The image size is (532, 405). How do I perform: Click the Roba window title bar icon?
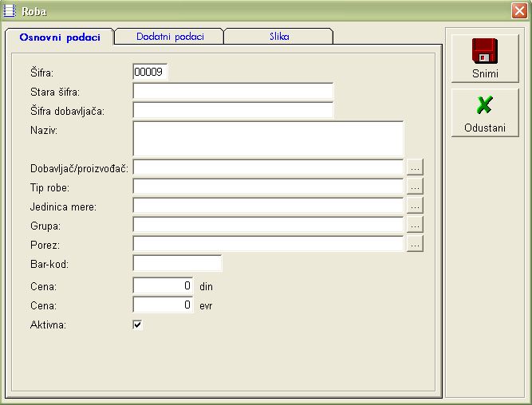(10, 10)
